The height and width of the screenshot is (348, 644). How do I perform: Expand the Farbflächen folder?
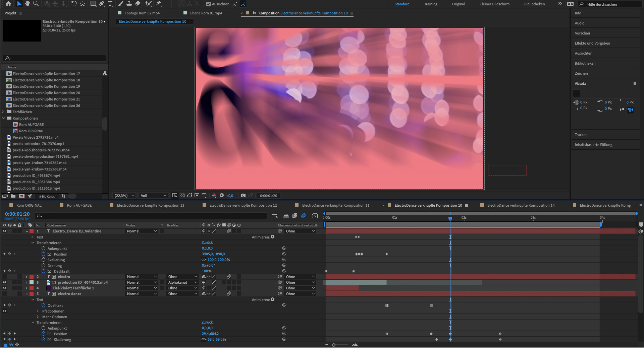3,112
